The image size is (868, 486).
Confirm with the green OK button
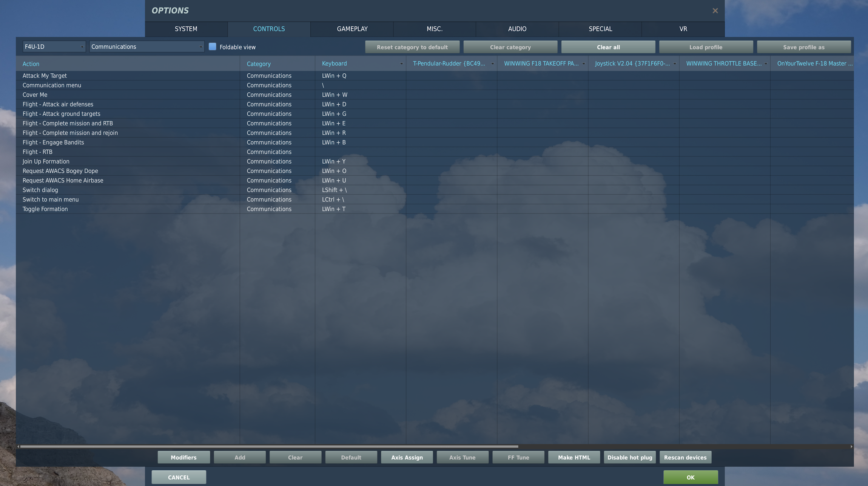[x=691, y=477]
